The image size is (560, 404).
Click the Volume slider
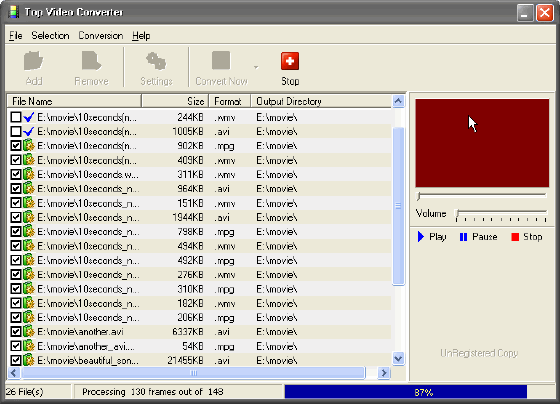[501, 215]
